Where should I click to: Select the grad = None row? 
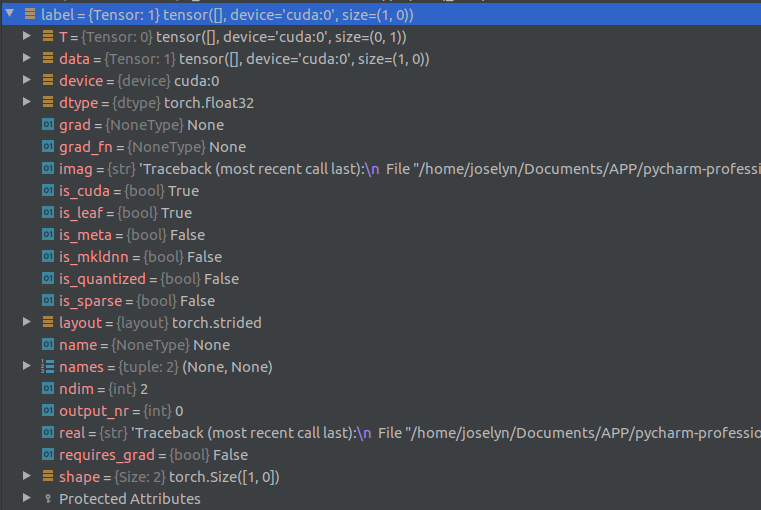tap(141, 125)
